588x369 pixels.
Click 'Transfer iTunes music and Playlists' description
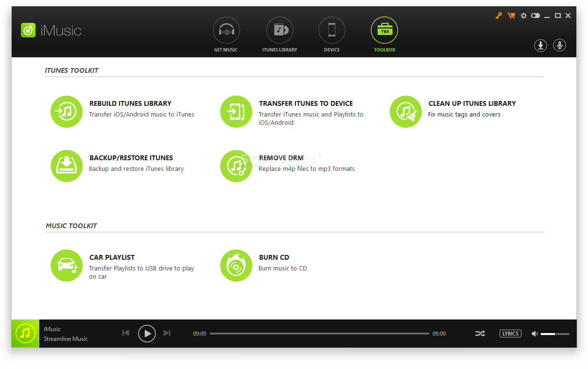[x=311, y=118]
